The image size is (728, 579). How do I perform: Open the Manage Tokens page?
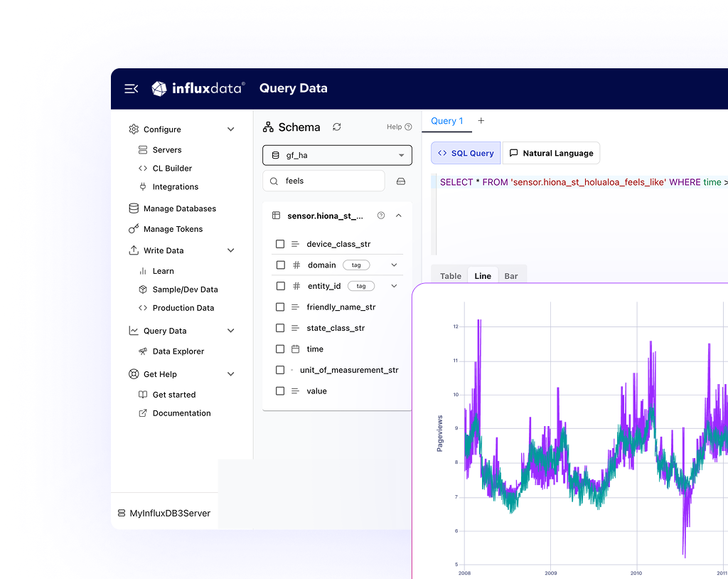173,228
